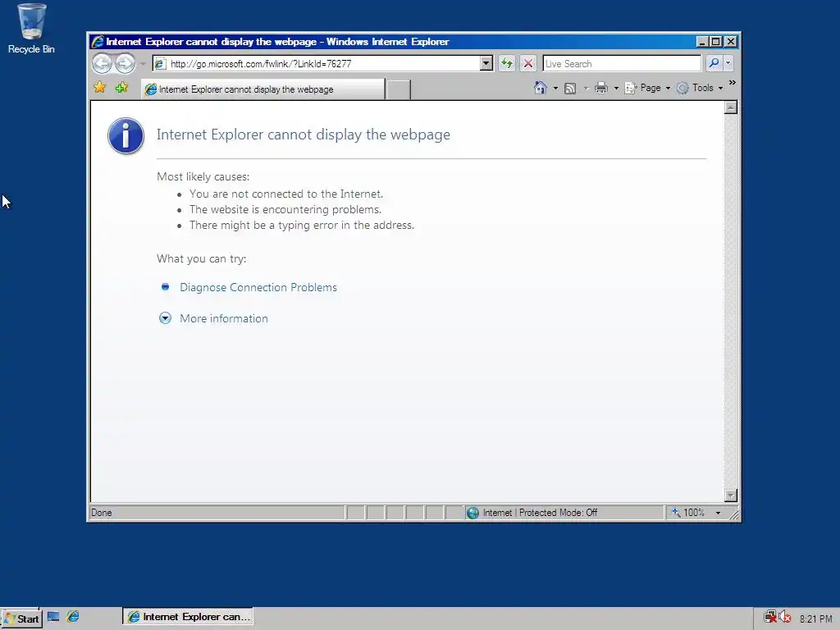
Task: Click the page heading 'Internet Explorer cannot display the webpage'
Action: (304, 135)
